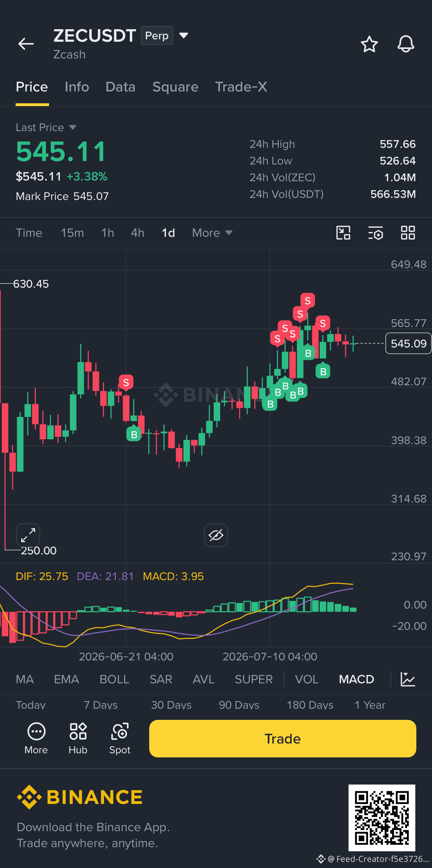Select the Today performance range
This screenshot has height=868, width=432.
(31, 705)
